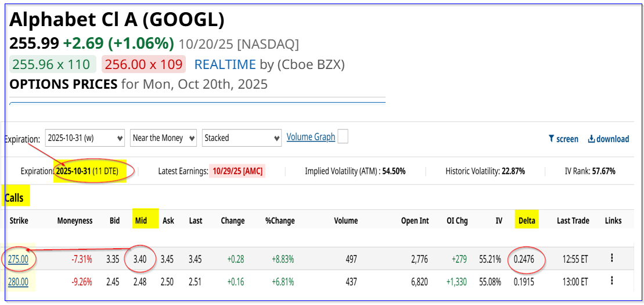Screen dimensions: 644x305
Task: Open links menu for 280.00 strike
Action: (611, 281)
